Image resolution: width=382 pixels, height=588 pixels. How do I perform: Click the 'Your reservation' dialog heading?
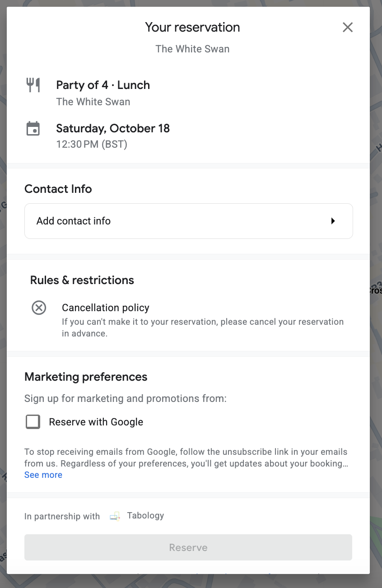pos(192,27)
